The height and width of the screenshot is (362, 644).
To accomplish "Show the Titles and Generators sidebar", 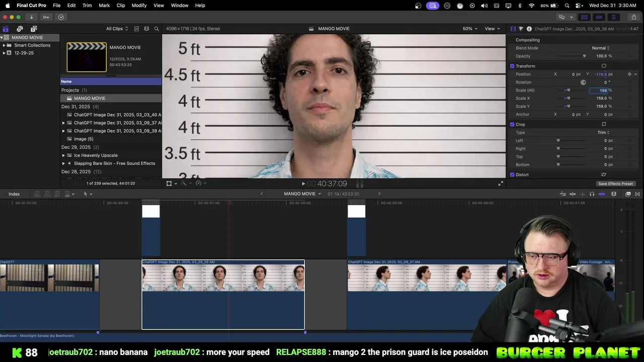I will click(x=34, y=29).
